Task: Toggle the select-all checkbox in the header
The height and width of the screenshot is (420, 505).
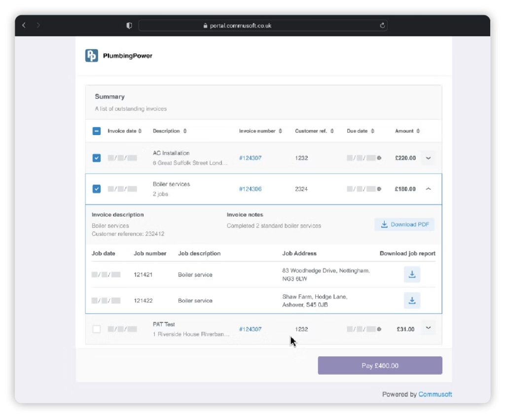Action: 97,131
